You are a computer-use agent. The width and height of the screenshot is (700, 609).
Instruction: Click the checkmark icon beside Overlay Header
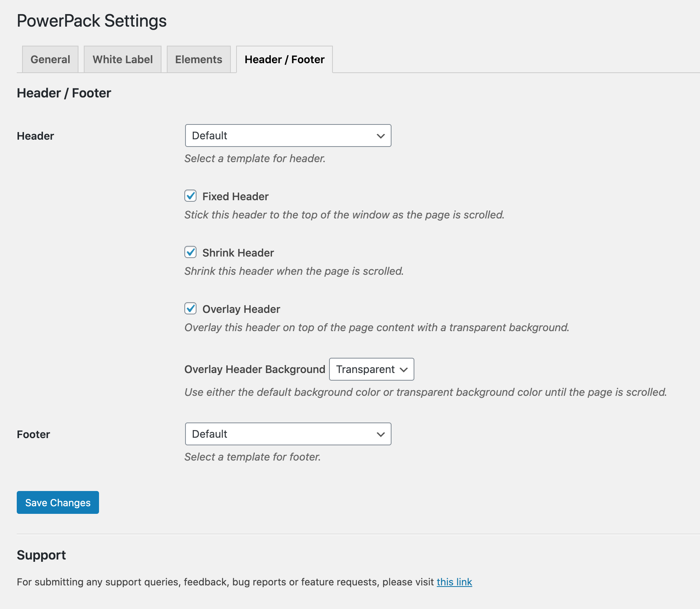(190, 309)
